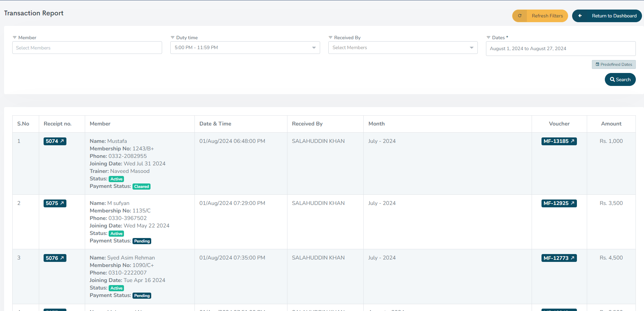Click the Predefined Dates button

[614, 64]
